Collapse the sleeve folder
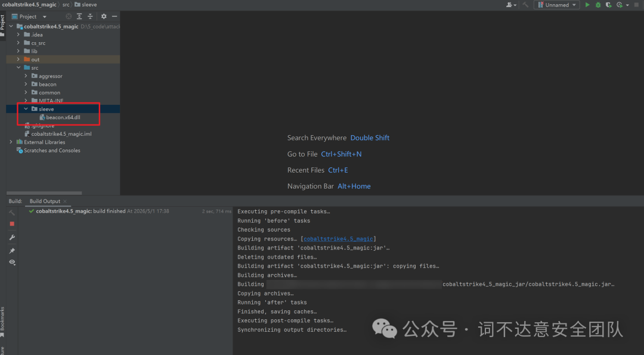 tap(26, 109)
